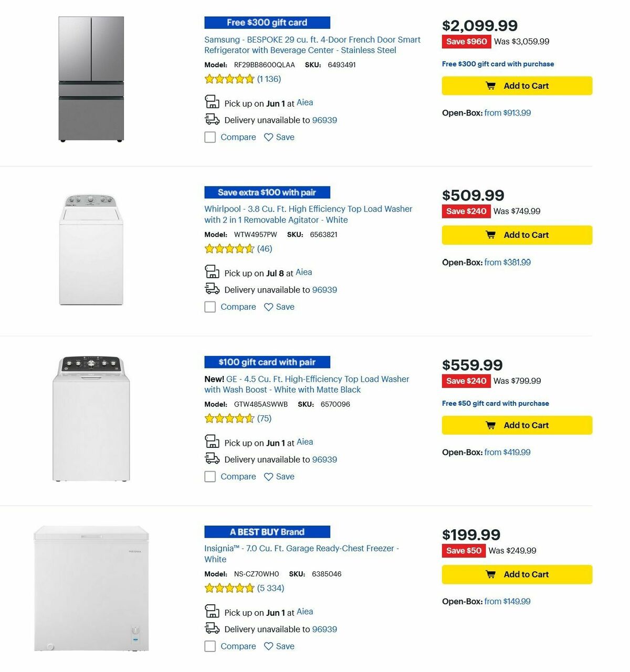
Task: Click the store pickup icon for the GE washer
Action: pos(212,442)
